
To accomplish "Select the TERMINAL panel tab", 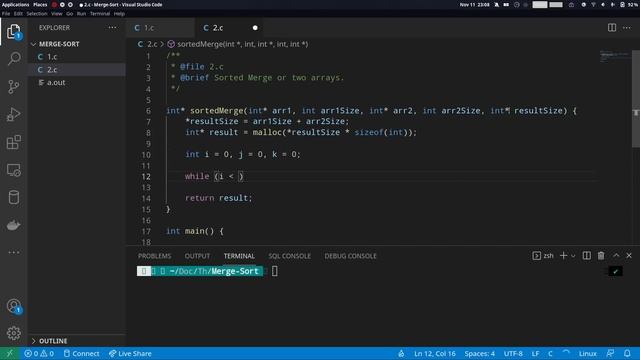I will click(x=239, y=256).
